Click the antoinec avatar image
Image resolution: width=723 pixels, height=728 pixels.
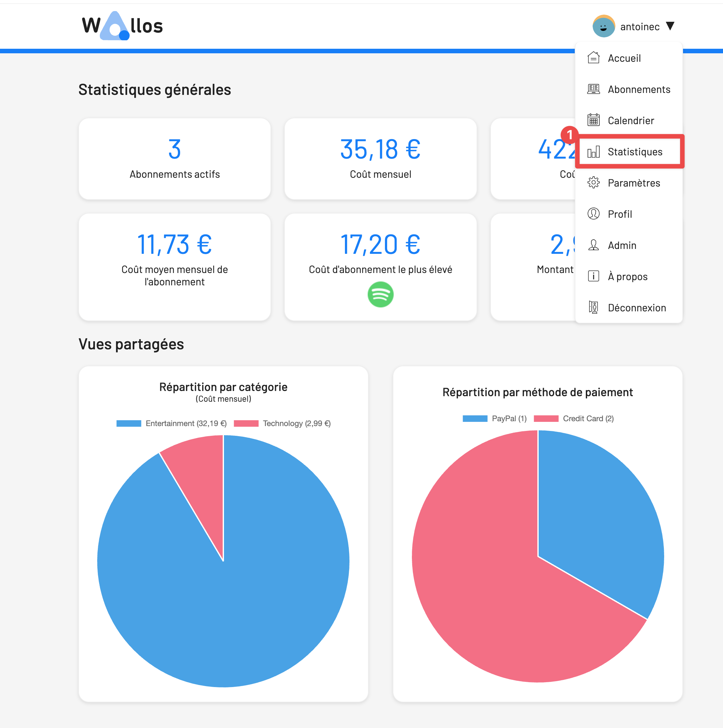[603, 26]
